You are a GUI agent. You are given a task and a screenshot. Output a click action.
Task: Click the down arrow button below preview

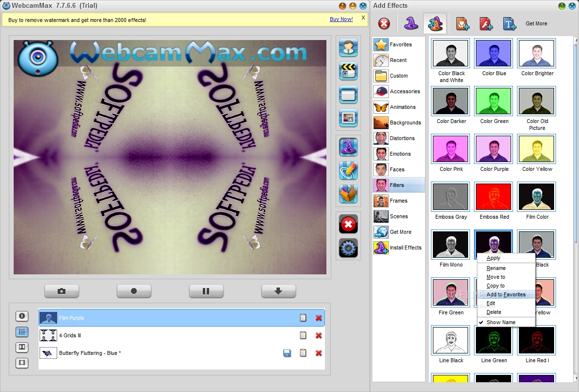tap(279, 291)
